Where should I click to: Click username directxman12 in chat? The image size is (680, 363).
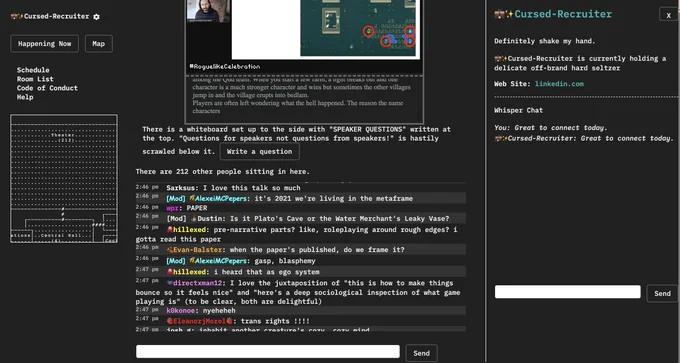tap(197, 283)
